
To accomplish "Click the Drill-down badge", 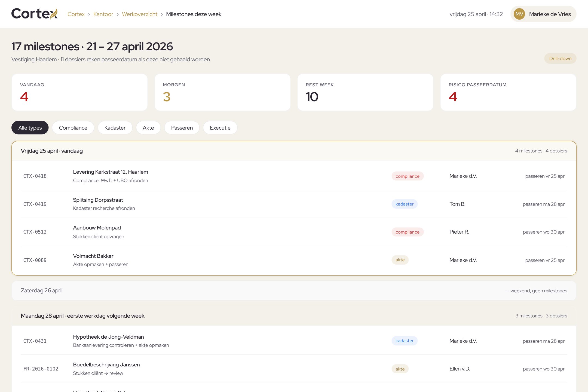I will coord(560,59).
